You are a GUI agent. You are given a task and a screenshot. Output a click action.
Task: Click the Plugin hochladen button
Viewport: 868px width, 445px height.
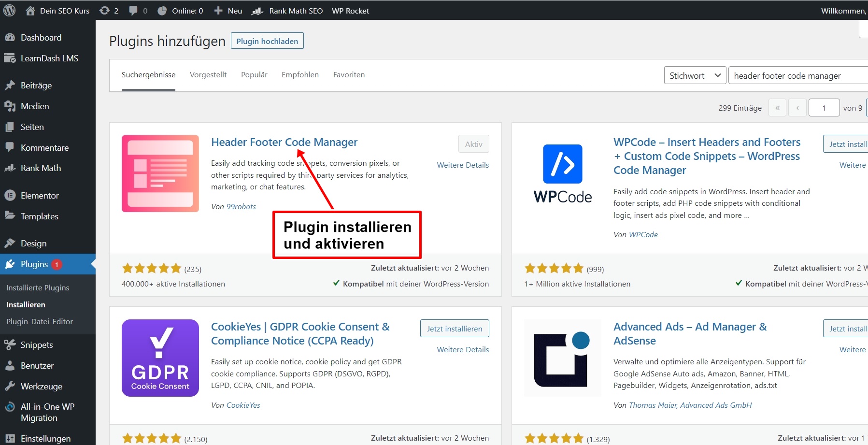pyautogui.click(x=267, y=41)
